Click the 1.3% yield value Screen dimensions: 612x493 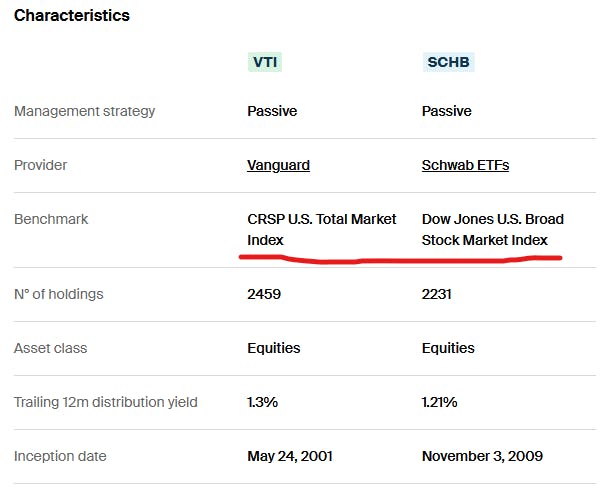coord(262,402)
